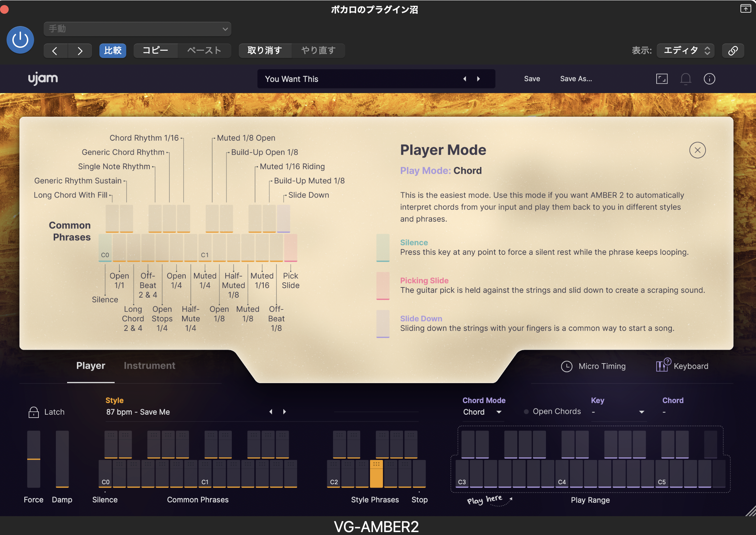Click Save in the ujam header
756x535 pixels.
tap(532, 79)
